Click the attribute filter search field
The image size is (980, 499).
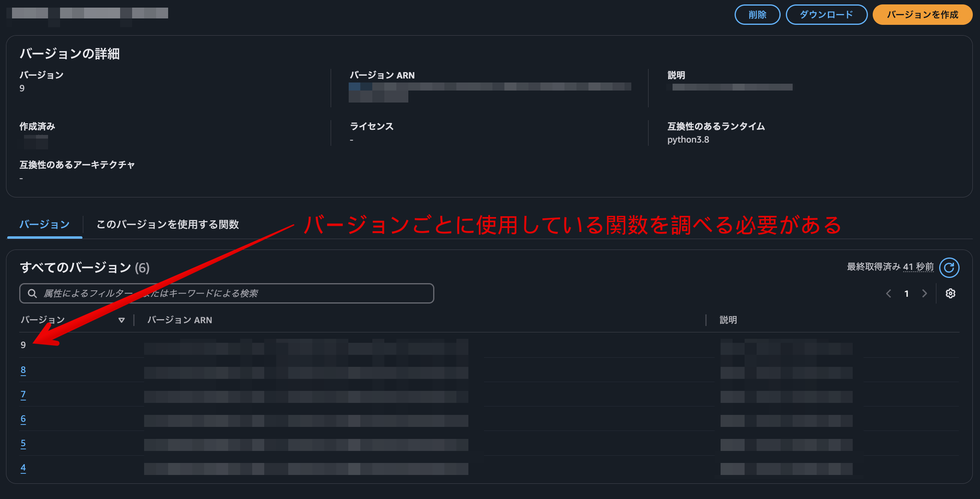(226, 293)
